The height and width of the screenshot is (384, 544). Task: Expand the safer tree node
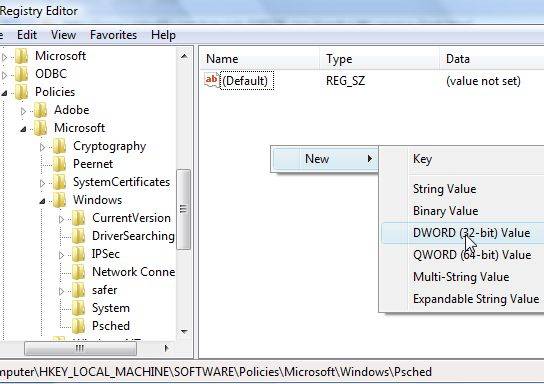point(61,291)
